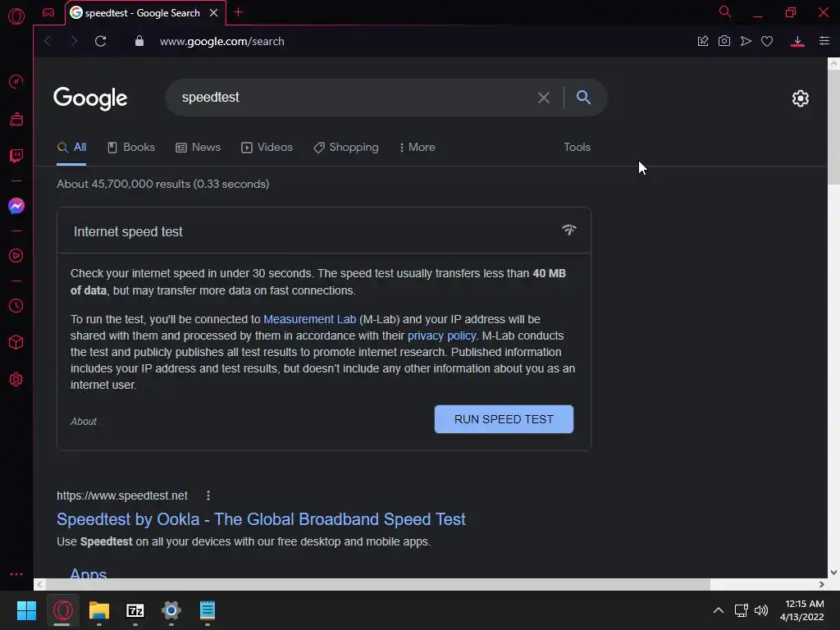Switch to Books results tab
Screen dimensions: 840x630
click(x=131, y=148)
